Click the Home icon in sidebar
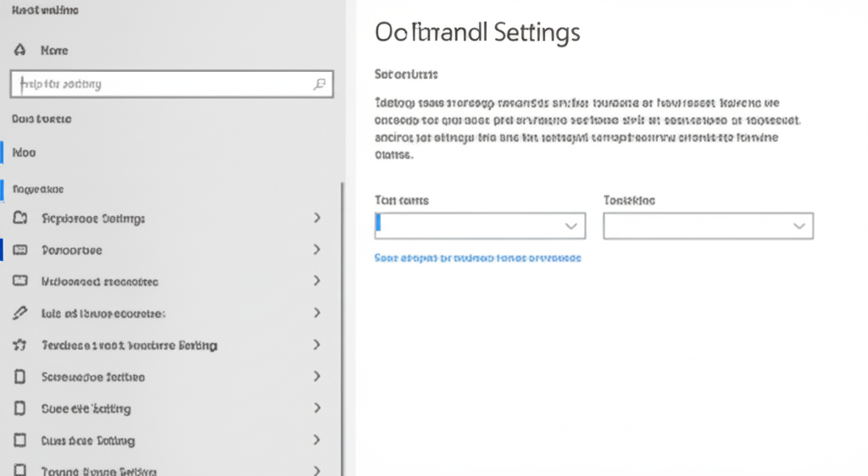The image size is (868, 476). click(20, 50)
